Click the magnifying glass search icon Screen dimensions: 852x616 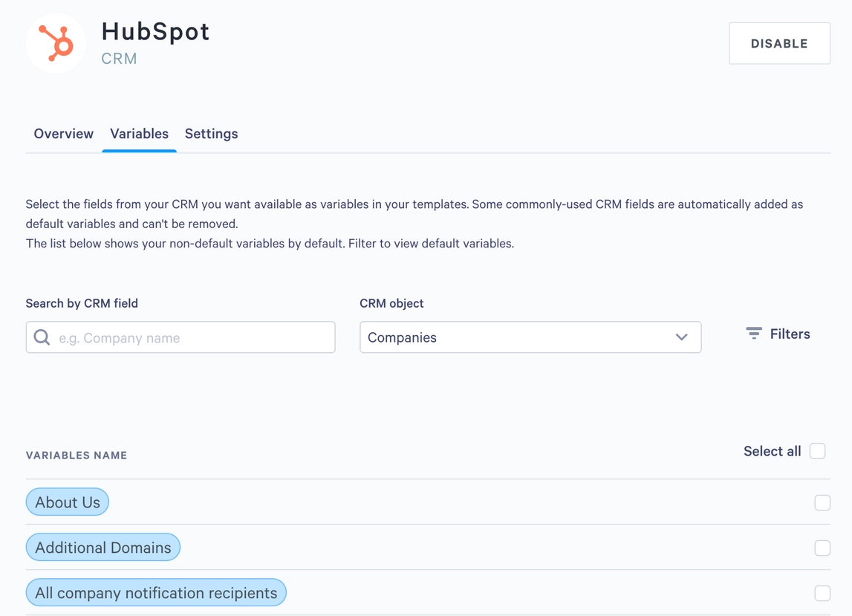pos(42,337)
